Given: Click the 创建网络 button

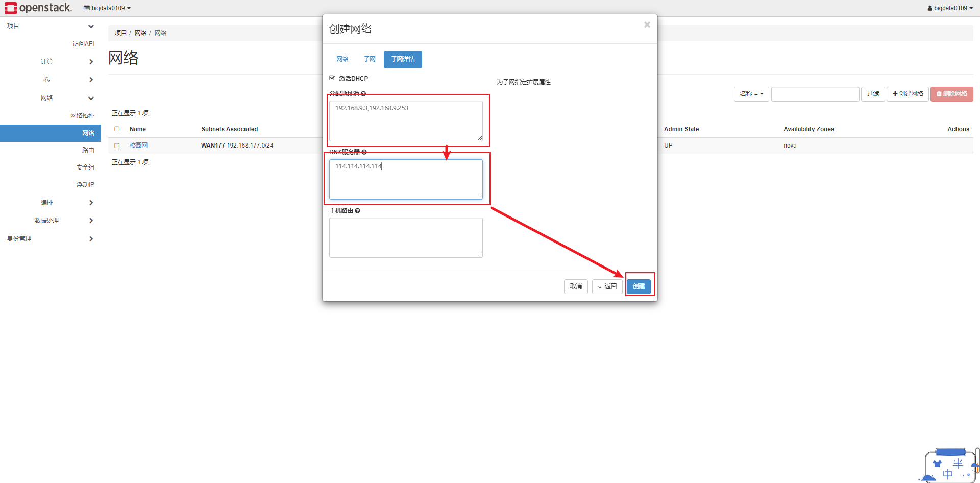Looking at the screenshot, I should pos(908,94).
